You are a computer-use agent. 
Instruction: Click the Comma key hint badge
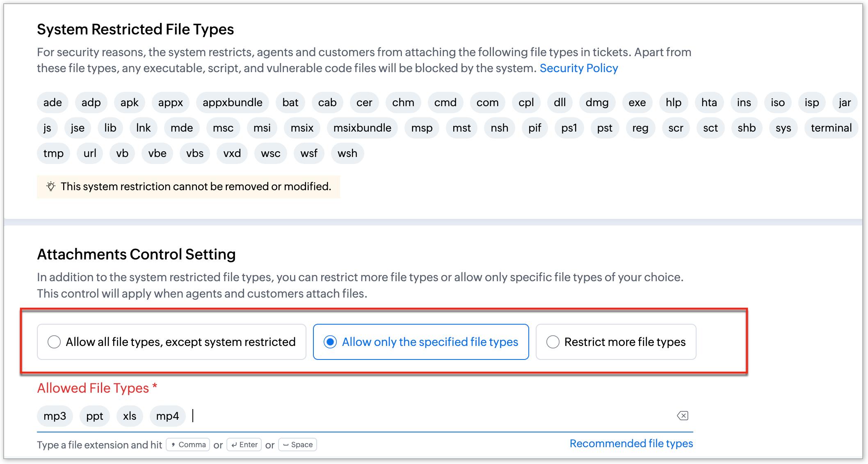tap(188, 445)
